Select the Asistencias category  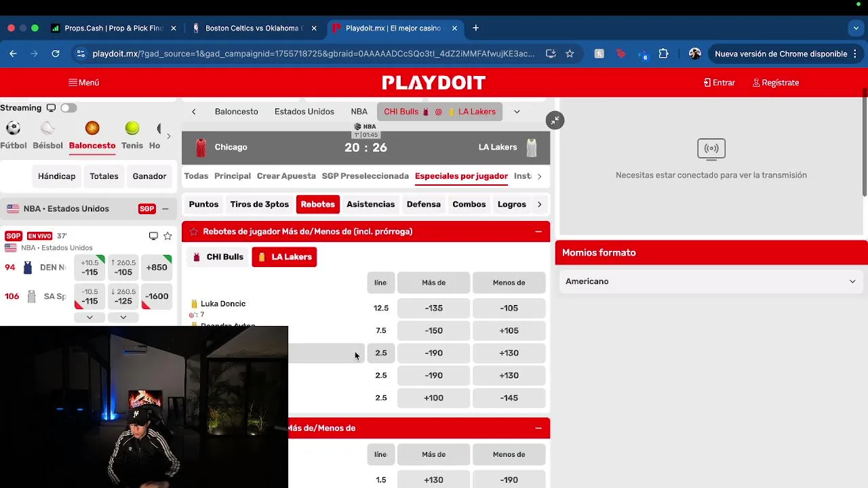370,204
